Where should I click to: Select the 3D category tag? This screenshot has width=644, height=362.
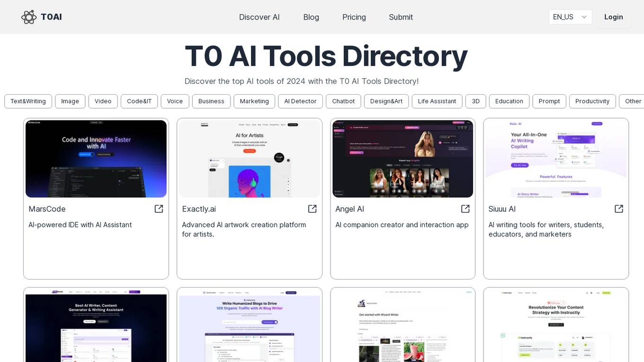click(476, 101)
